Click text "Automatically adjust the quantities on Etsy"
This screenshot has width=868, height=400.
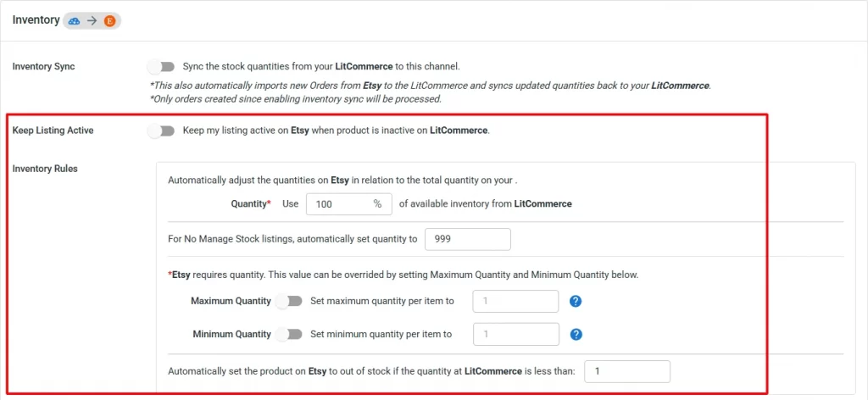tap(259, 181)
